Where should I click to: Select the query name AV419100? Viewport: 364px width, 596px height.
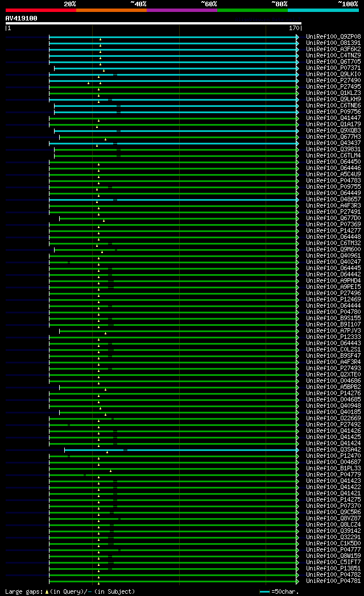point(21,18)
